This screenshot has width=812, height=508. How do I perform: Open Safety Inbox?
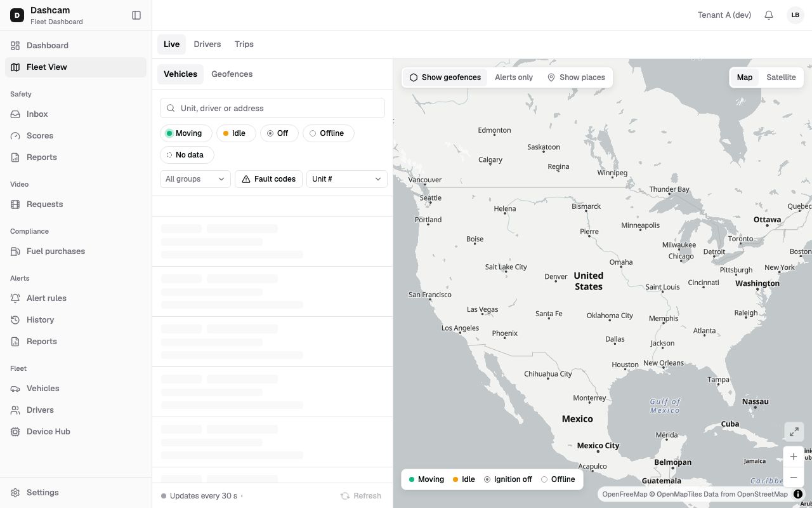[x=76, y=114]
